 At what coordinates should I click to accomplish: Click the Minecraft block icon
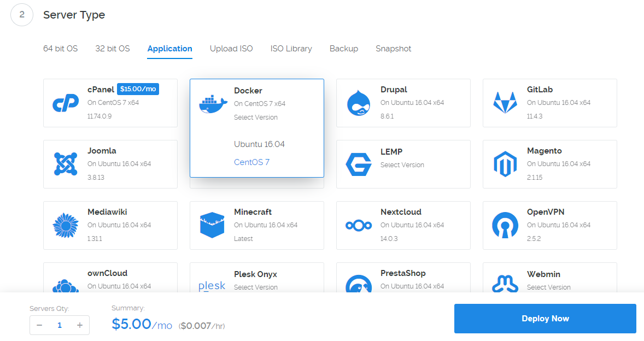[x=212, y=225]
